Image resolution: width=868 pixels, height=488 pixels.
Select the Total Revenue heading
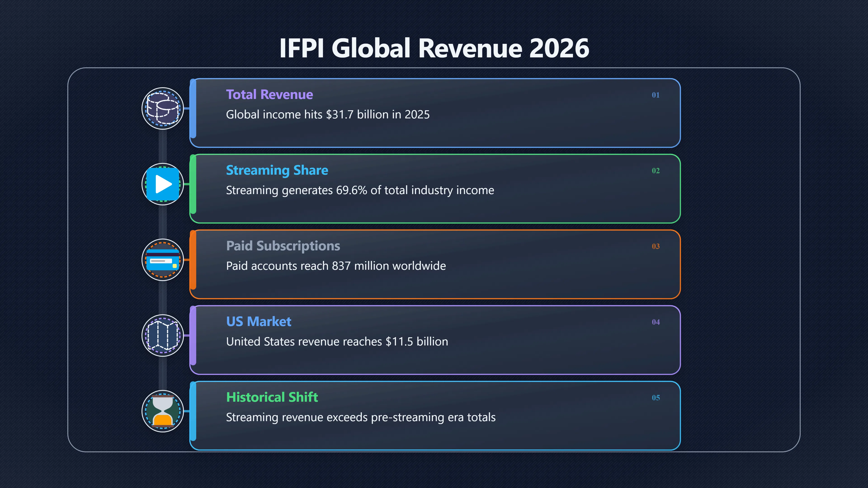pos(269,95)
